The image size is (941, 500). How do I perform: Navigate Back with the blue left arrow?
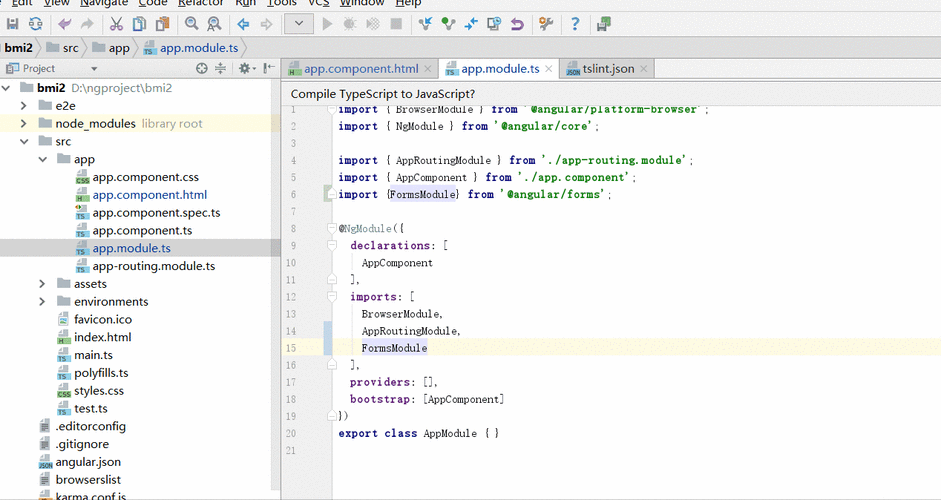point(243,24)
